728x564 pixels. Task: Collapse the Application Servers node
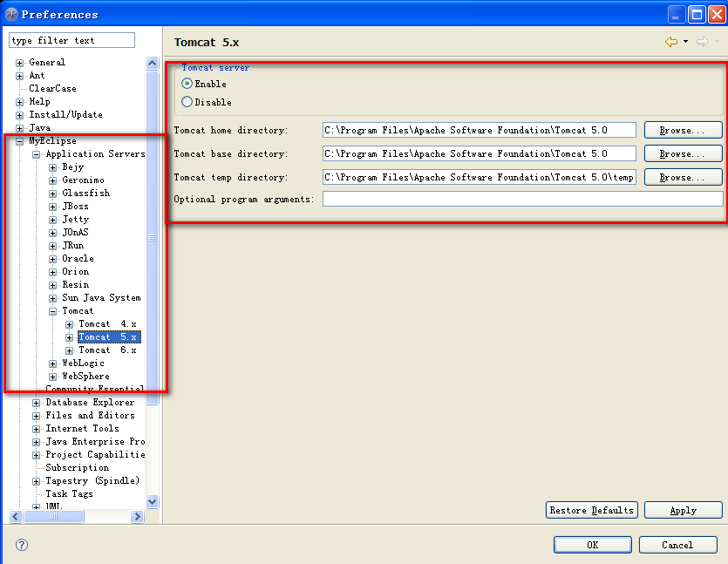[37, 154]
